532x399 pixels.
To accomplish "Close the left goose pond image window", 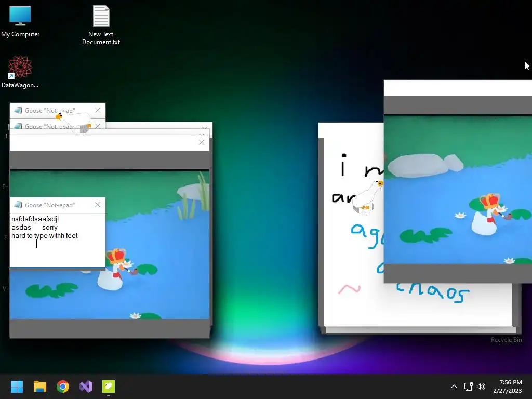I will point(202,142).
